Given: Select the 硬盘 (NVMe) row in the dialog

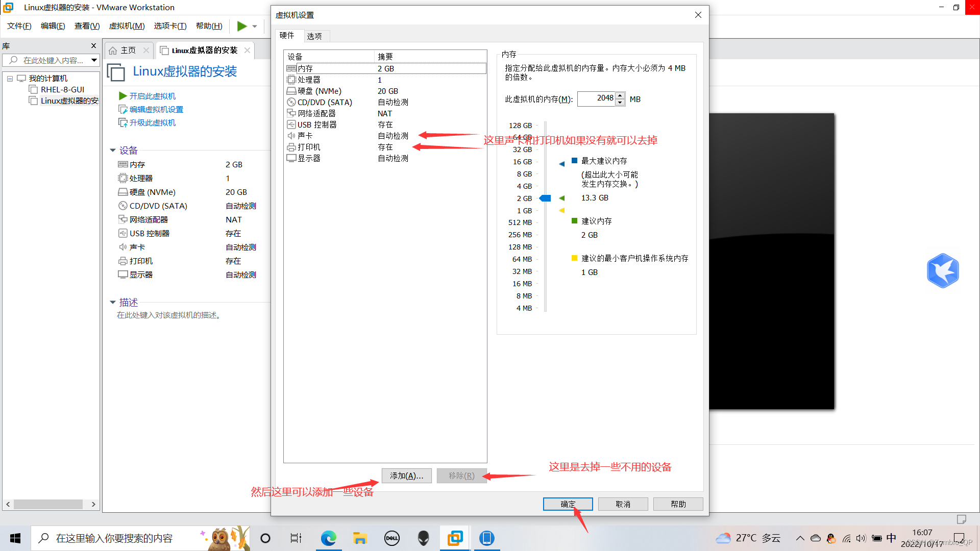Looking at the screenshot, I should (385, 91).
